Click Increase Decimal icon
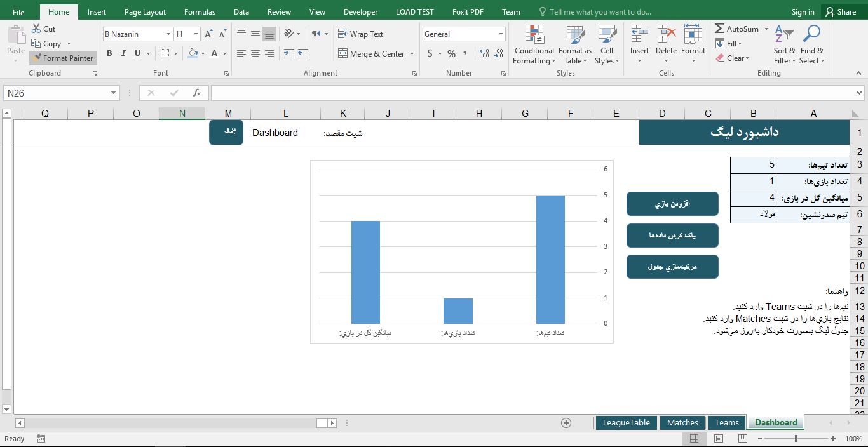This screenshot has height=447, width=868. [x=484, y=53]
